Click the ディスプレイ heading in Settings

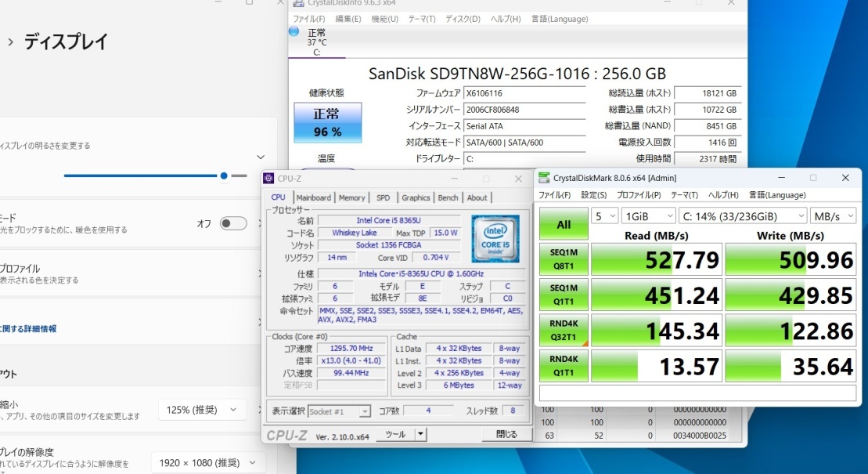pyautogui.click(x=66, y=42)
